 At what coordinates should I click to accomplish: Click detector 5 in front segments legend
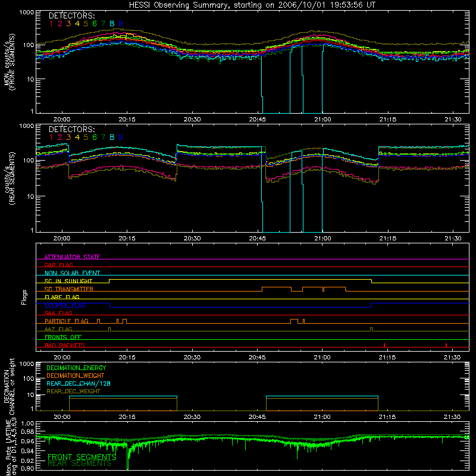[86, 24]
